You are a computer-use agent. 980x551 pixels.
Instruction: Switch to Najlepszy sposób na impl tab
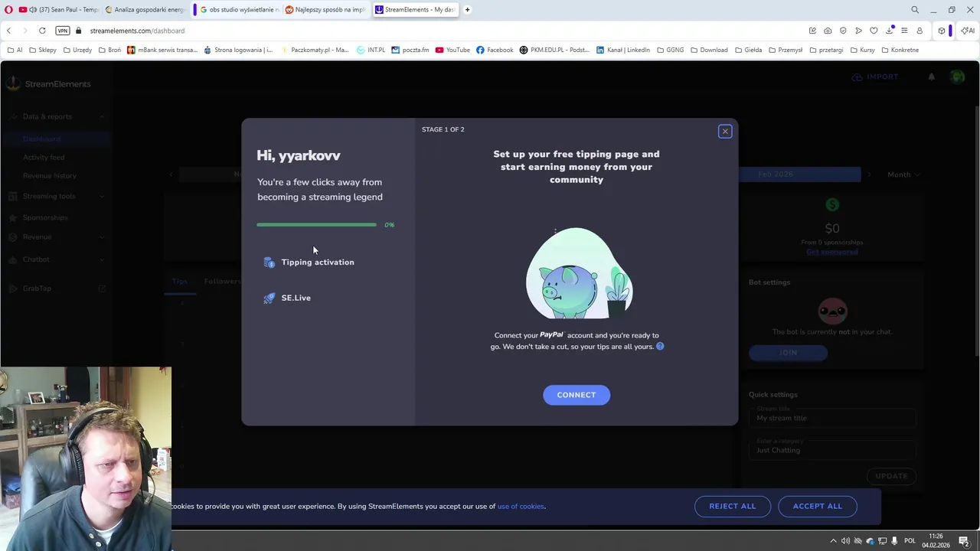click(325, 10)
